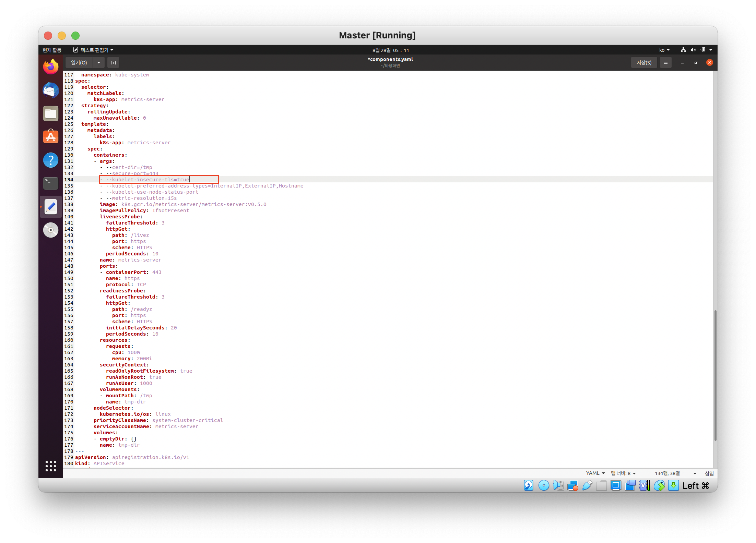Open the Help question mark icon
This screenshot has width=756, height=543.
tap(51, 160)
